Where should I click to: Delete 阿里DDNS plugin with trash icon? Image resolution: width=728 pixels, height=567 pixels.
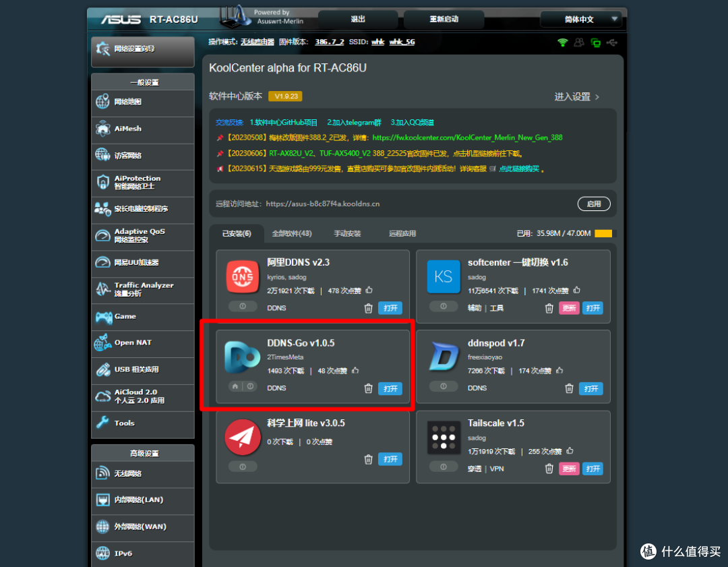pos(368,308)
